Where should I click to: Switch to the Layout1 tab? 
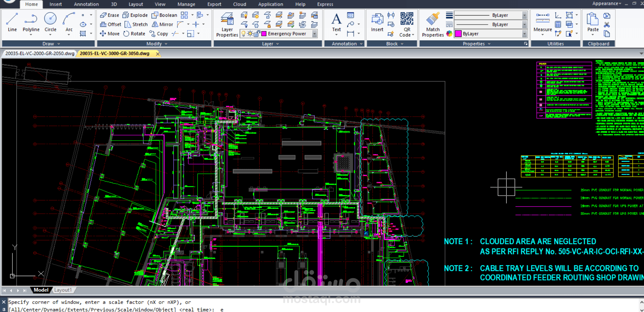[63, 289]
